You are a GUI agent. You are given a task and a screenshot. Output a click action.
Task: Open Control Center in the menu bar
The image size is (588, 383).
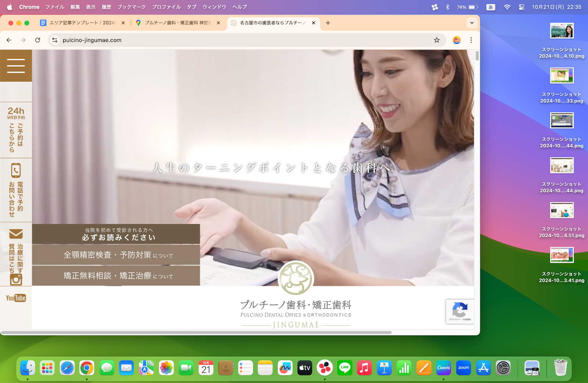[521, 7]
